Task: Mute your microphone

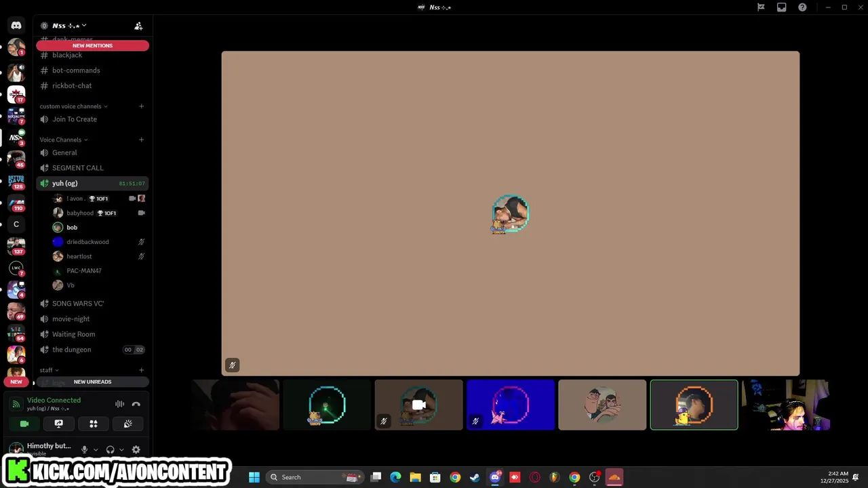Action: 84,449
